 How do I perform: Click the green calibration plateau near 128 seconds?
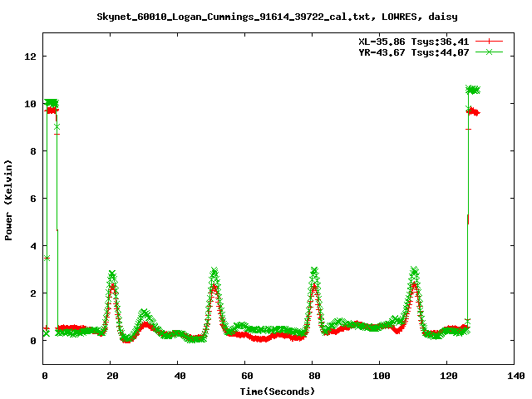pyautogui.click(x=473, y=90)
